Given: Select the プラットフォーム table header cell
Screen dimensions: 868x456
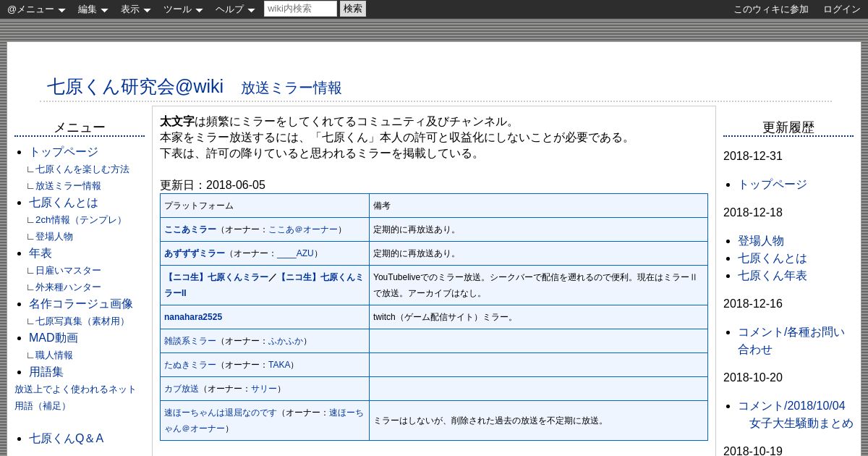Looking at the screenshot, I should tap(265, 206).
